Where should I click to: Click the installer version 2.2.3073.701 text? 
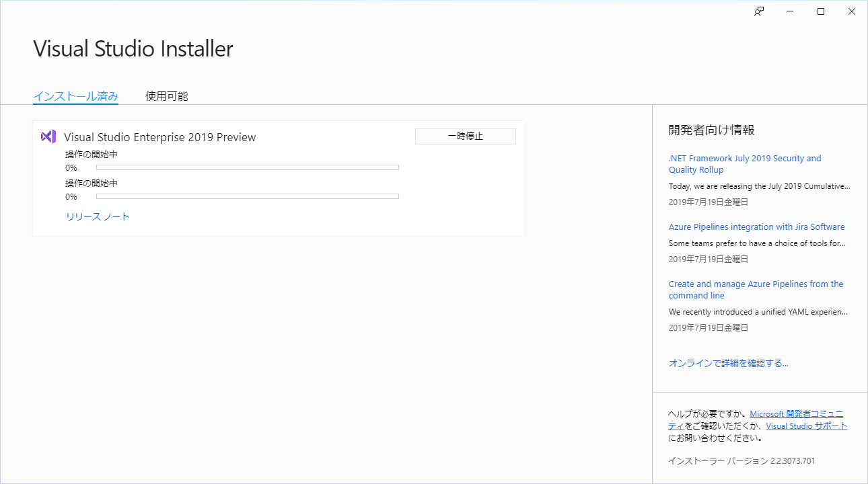pos(742,461)
